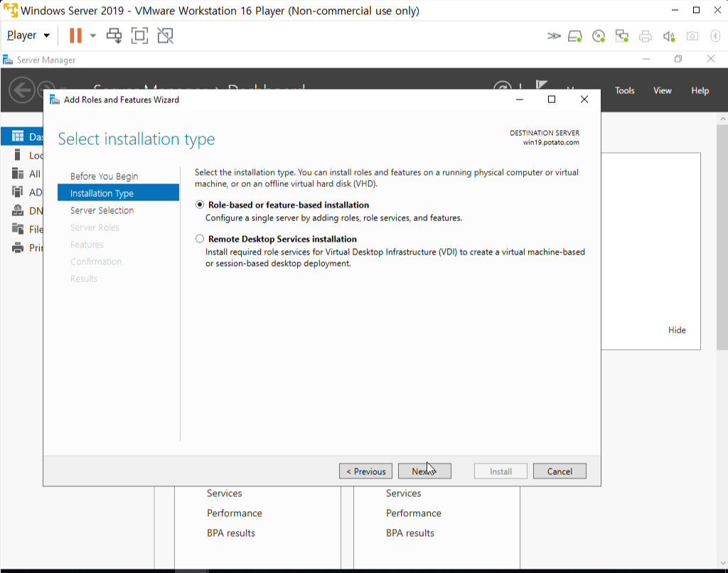Click the Bluetooth device icon in VMware toolbar
The height and width of the screenshot is (573, 728).
(x=715, y=36)
